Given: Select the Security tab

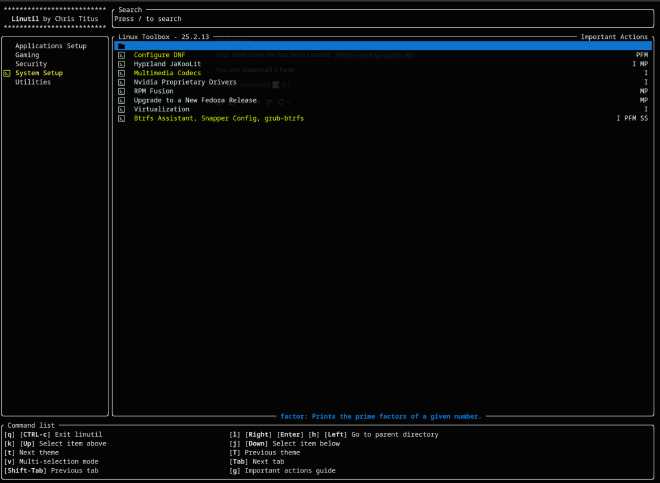Looking at the screenshot, I should pyautogui.click(x=31, y=64).
